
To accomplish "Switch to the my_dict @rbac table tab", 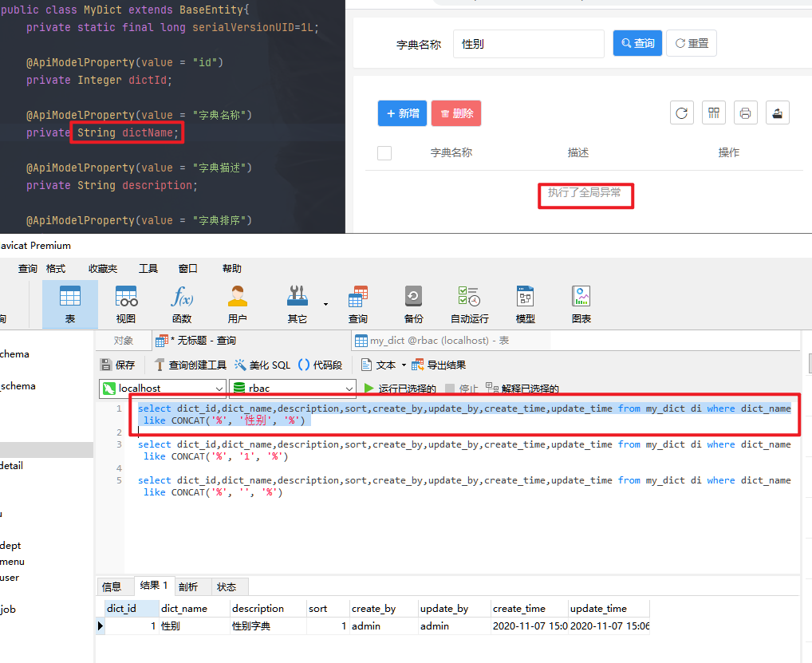I will pos(432,341).
